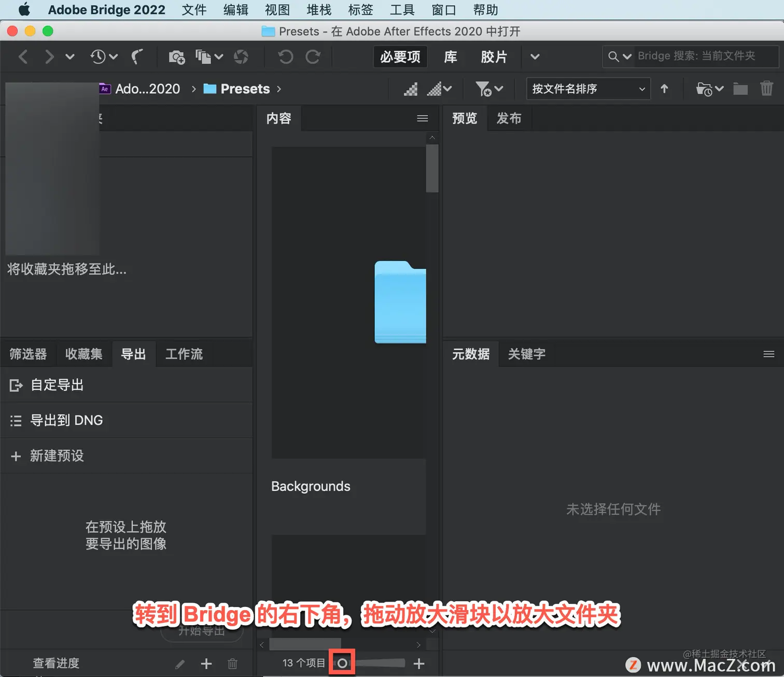
Task: Open the recent folders dropdown icon
Action: point(709,89)
